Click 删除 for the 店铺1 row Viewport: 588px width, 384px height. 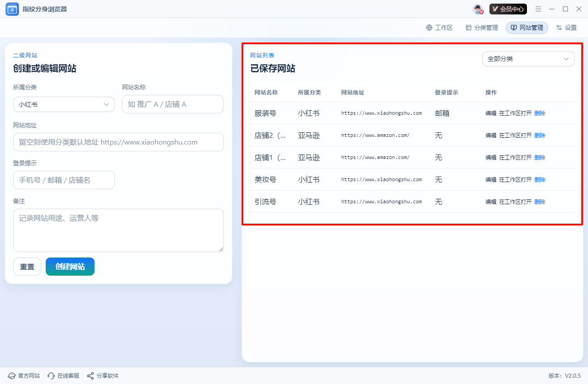(x=540, y=158)
